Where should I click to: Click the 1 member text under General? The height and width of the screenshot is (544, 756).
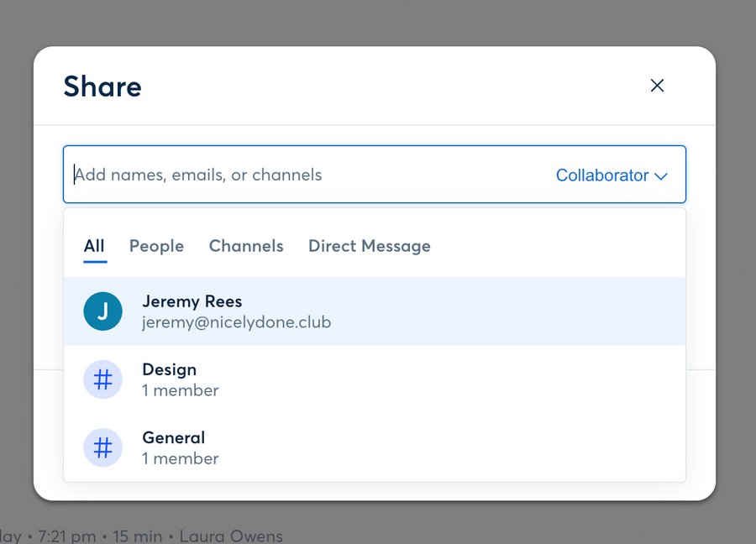[181, 458]
